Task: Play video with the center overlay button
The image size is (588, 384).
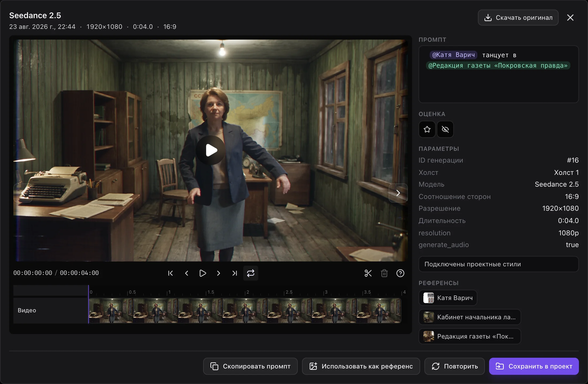Action: point(211,150)
